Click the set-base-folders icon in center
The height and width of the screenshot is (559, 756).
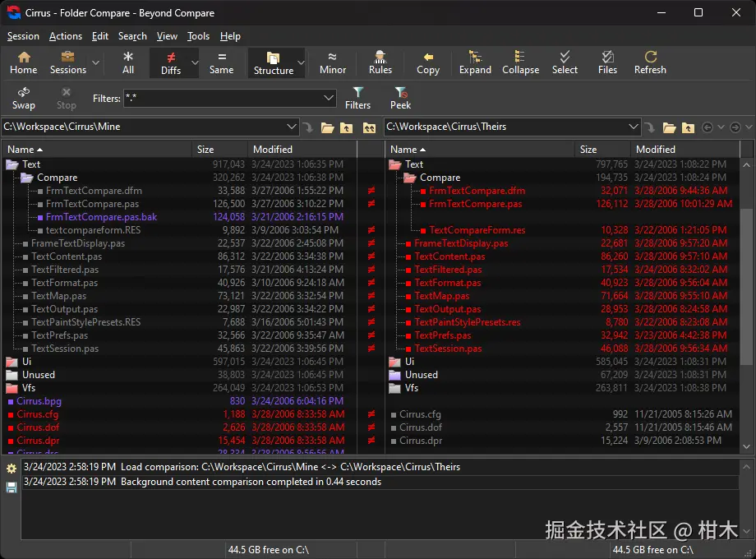[x=369, y=127]
